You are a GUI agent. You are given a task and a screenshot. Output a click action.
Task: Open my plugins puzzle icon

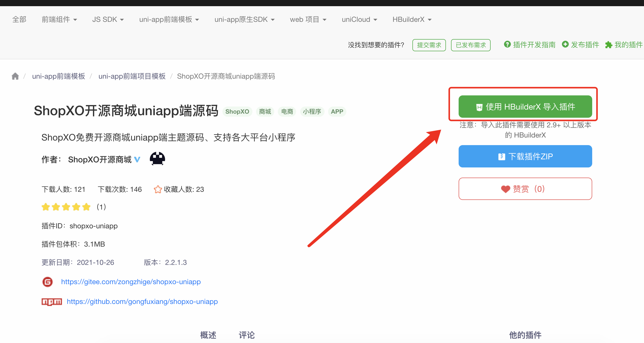(609, 45)
